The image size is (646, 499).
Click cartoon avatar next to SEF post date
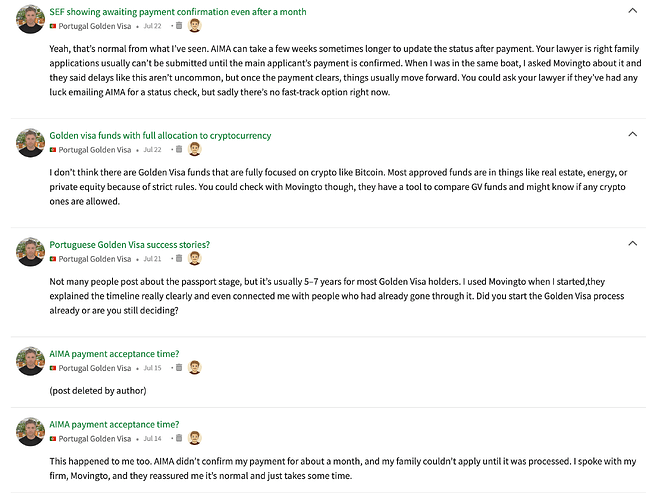[195, 26]
